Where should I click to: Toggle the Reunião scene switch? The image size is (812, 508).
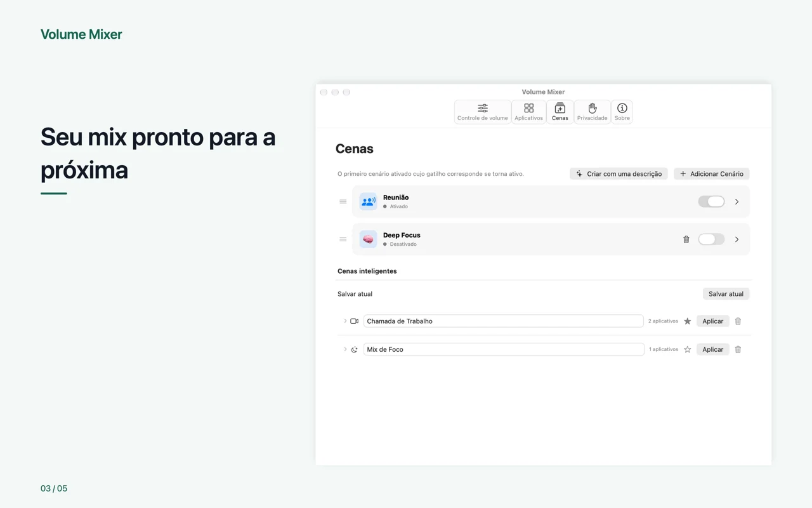pos(711,201)
